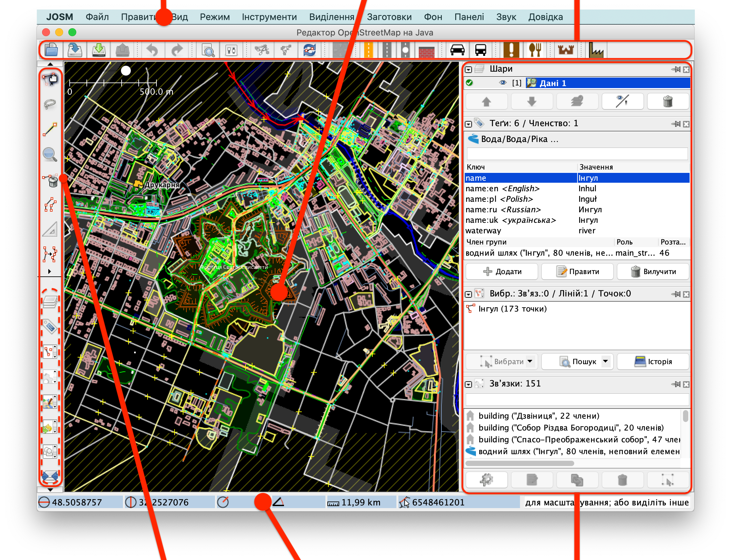
Task: Toggle active checkmark for Дані 1 layer
Action: point(469,83)
